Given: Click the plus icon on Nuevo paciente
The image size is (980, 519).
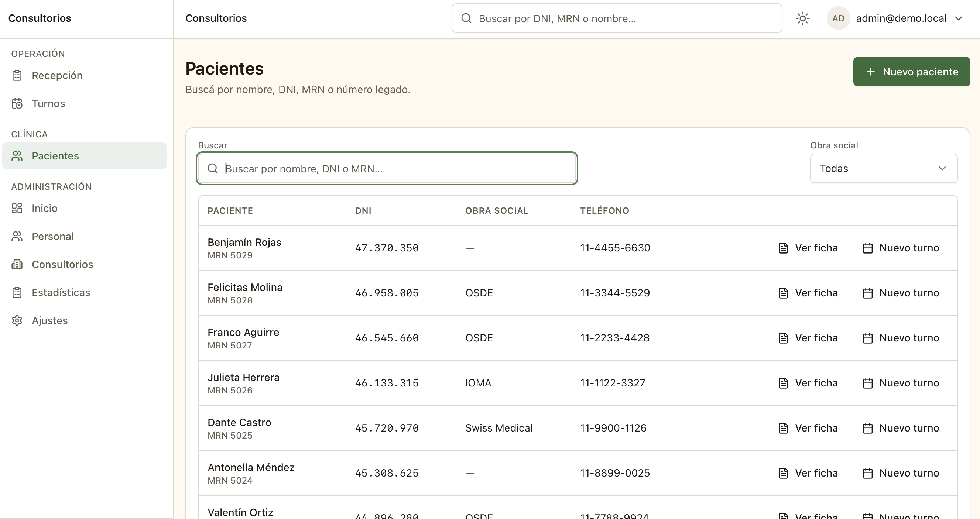Looking at the screenshot, I should coord(870,72).
